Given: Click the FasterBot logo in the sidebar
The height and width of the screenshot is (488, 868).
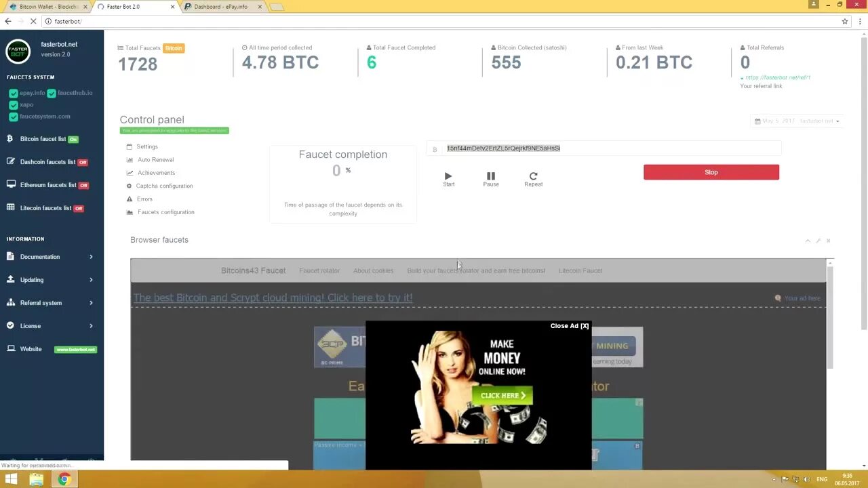Looking at the screenshot, I should (18, 51).
